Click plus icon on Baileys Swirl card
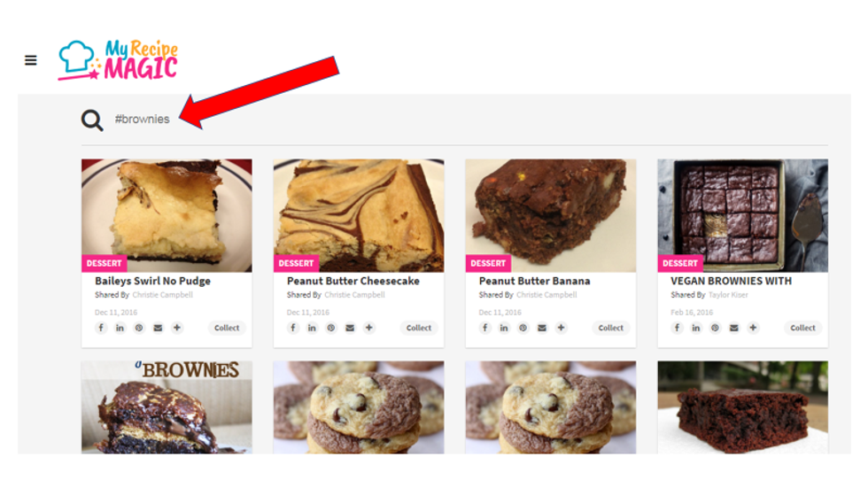The width and height of the screenshot is (868, 488). coord(176,328)
